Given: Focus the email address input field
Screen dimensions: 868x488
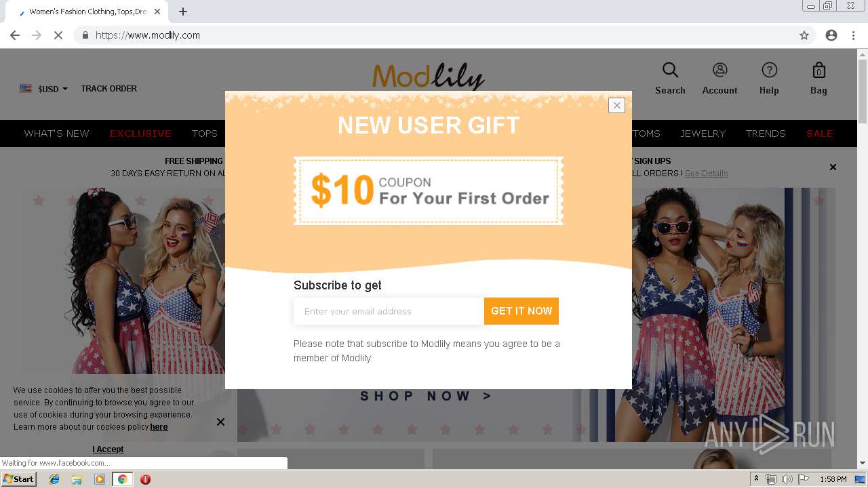Looking at the screenshot, I should point(389,311).
